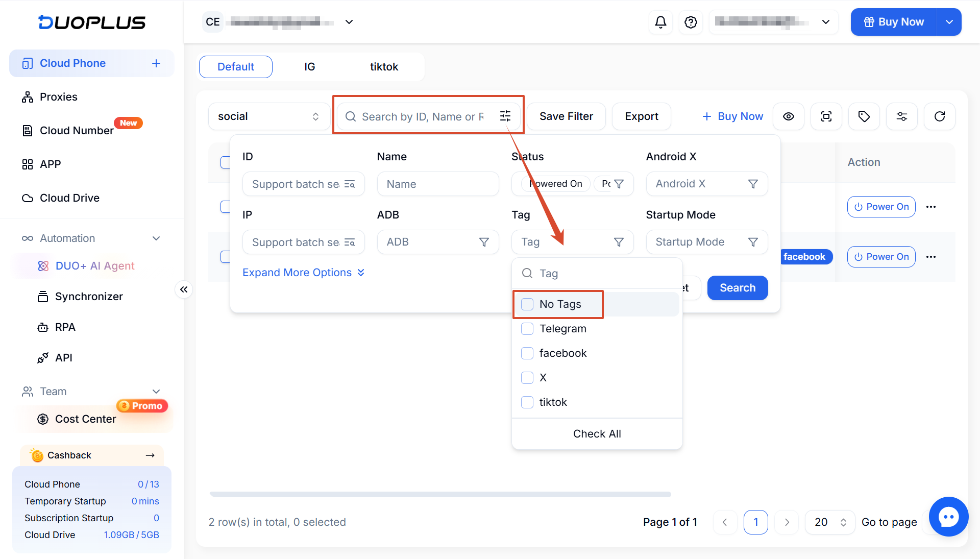Click the blue Buy Now button at top
Screen dimensions: 980x559
click(894, 22)
